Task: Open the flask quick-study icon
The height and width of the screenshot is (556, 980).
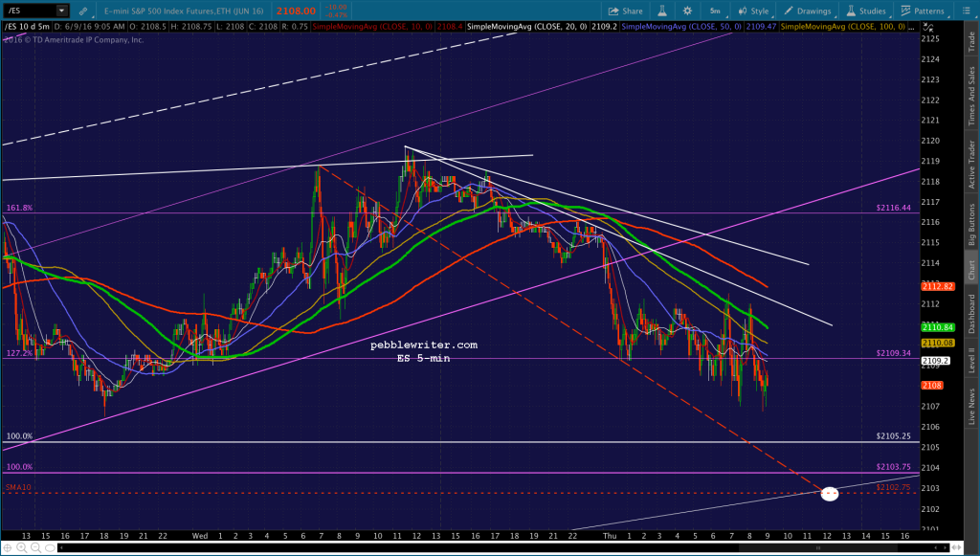Action: pyautogui.click(x=662, y=11)
